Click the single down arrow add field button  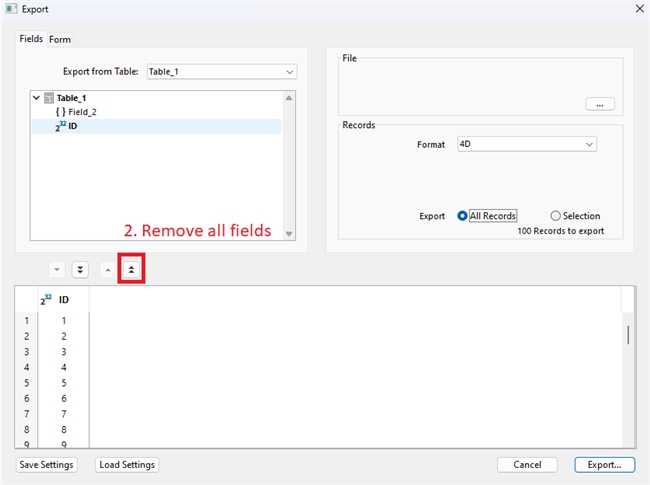57,270
